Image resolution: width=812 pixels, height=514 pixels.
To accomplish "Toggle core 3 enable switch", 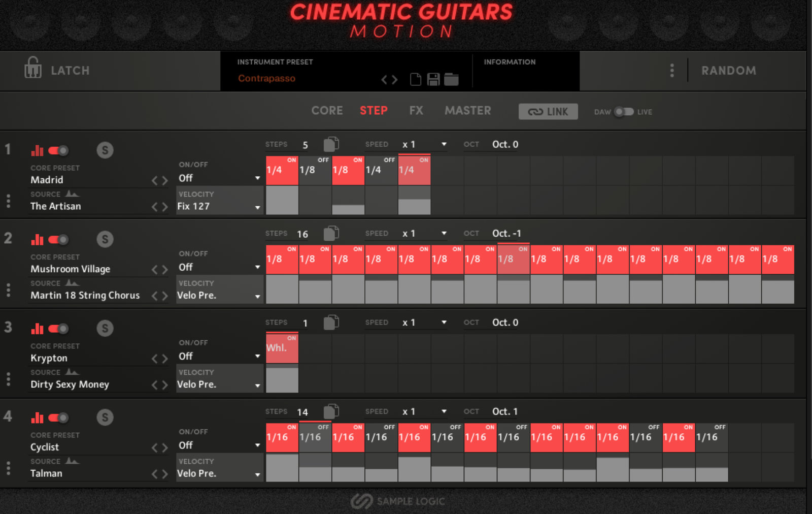I will pos(58,329).
